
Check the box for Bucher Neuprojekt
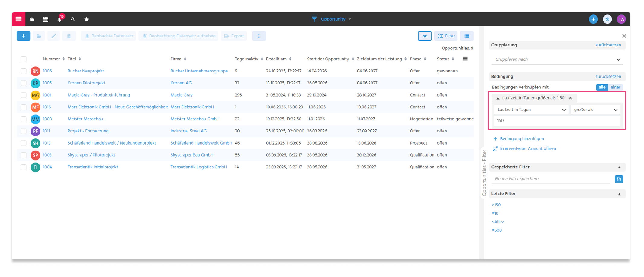(x=24, y=71)
